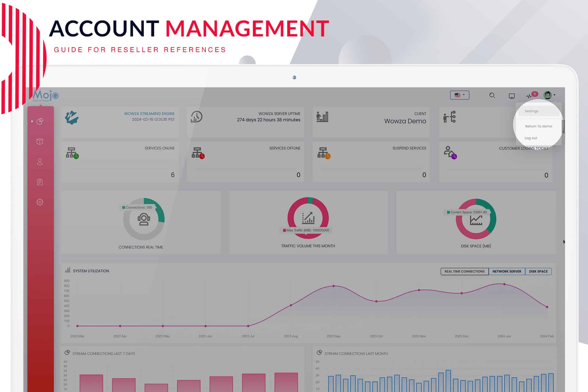
Task: Click Stream Connections Last Month icon
Action: [319, 352]
